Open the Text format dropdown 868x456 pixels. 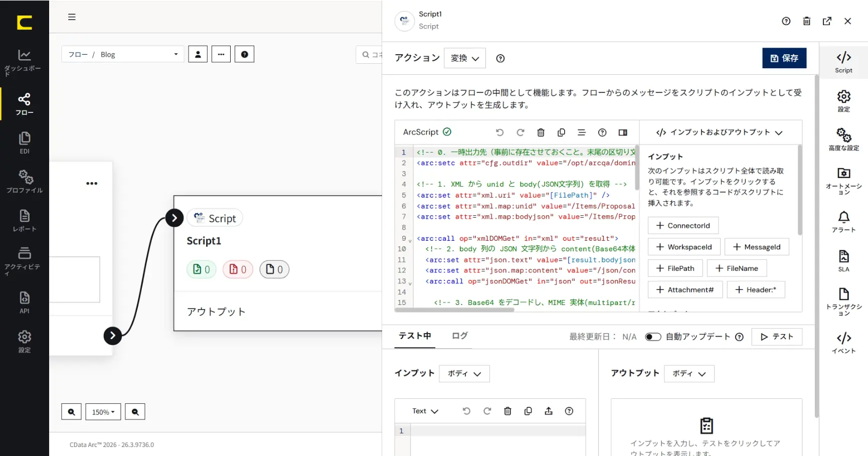425,411
